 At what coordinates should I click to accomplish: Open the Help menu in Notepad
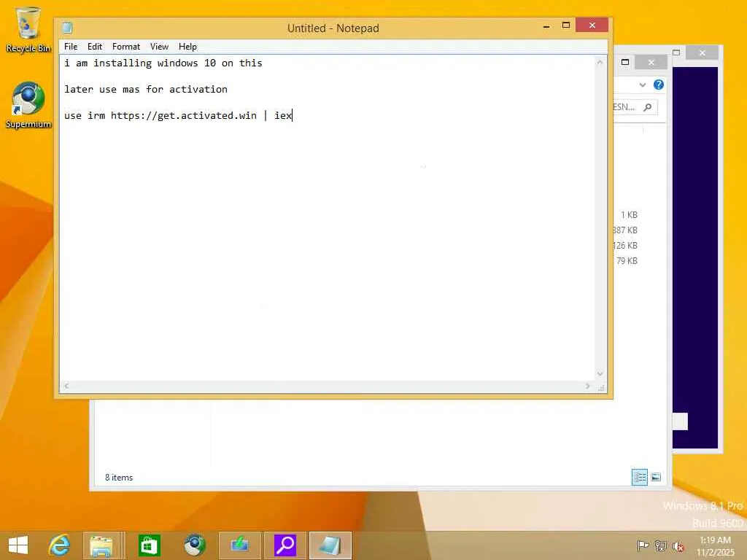187,47
